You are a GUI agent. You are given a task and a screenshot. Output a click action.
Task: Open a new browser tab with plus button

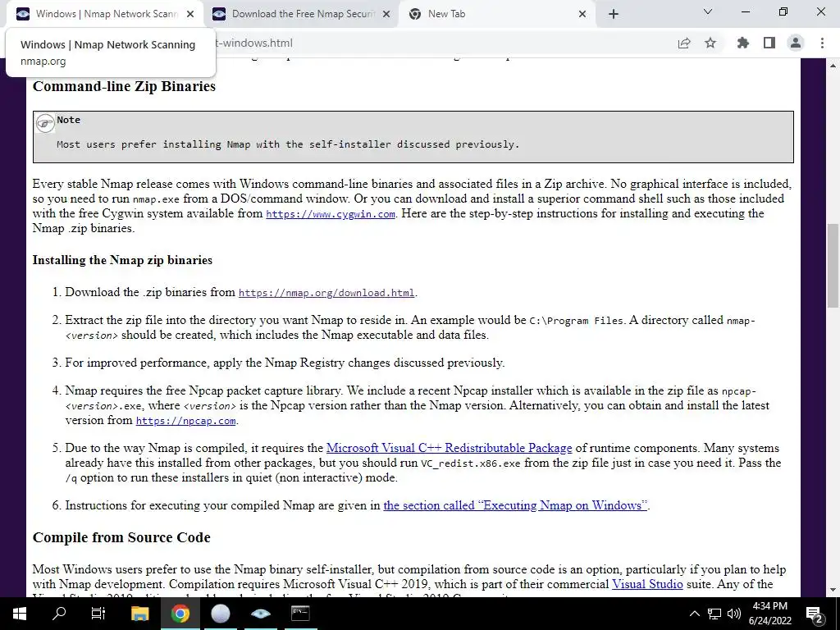pyautogui.click(x=614, y=15)
